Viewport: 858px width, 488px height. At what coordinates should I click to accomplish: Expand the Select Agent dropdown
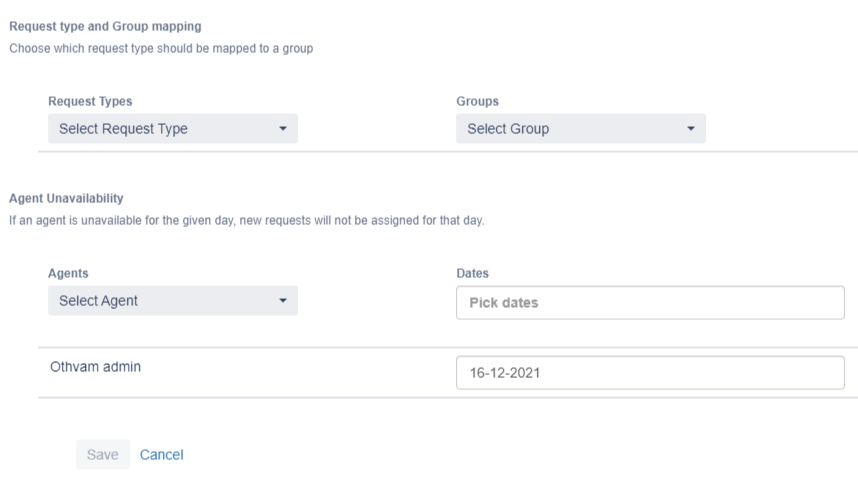coord(172,300)
